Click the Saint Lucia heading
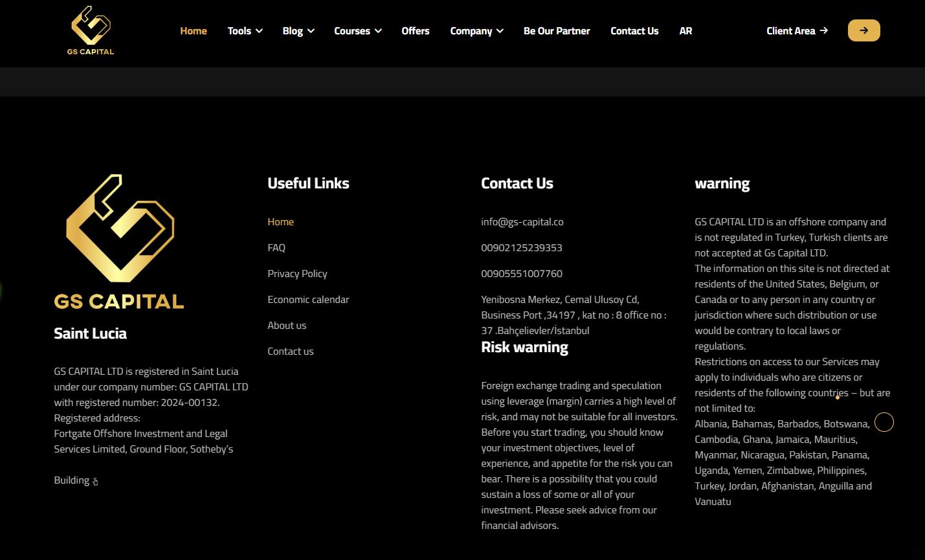The image size is (925, 560). pos(90,333)
